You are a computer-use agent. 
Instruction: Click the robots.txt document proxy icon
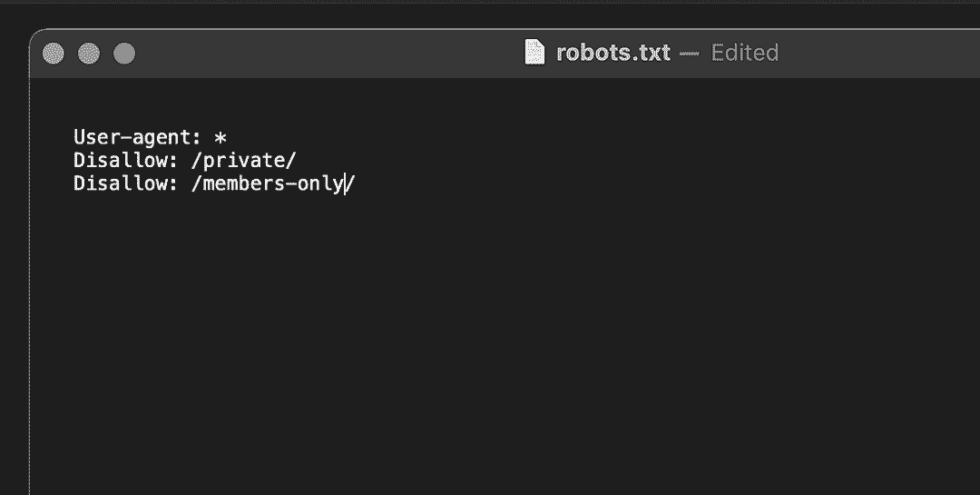535,53
